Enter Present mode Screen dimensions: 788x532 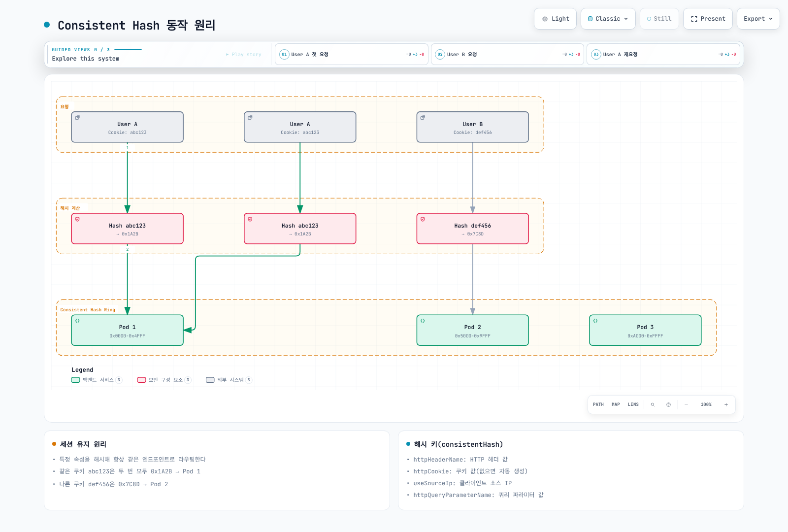(x=708, y=19)
